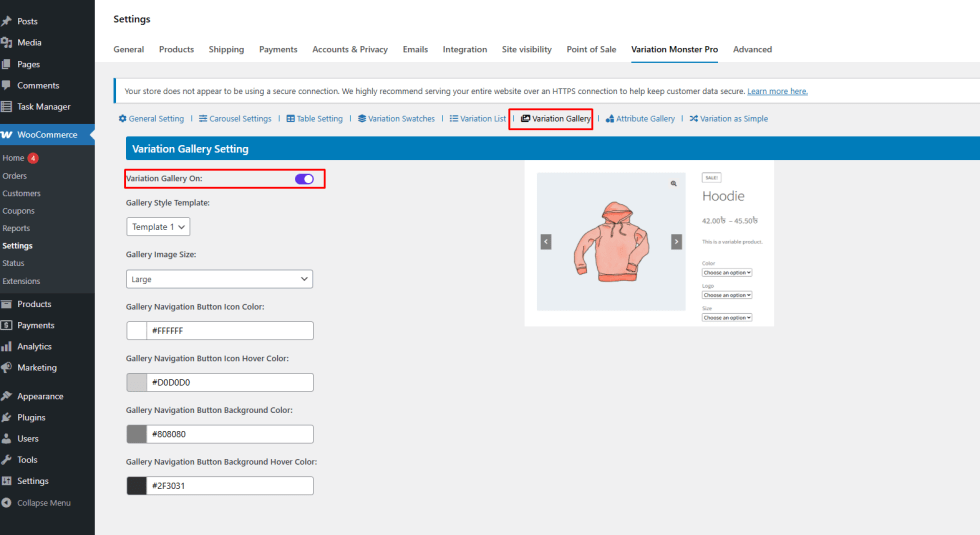Click the Media icon in sidebar
Screen dimensions: 980x535
click(6, 42)
